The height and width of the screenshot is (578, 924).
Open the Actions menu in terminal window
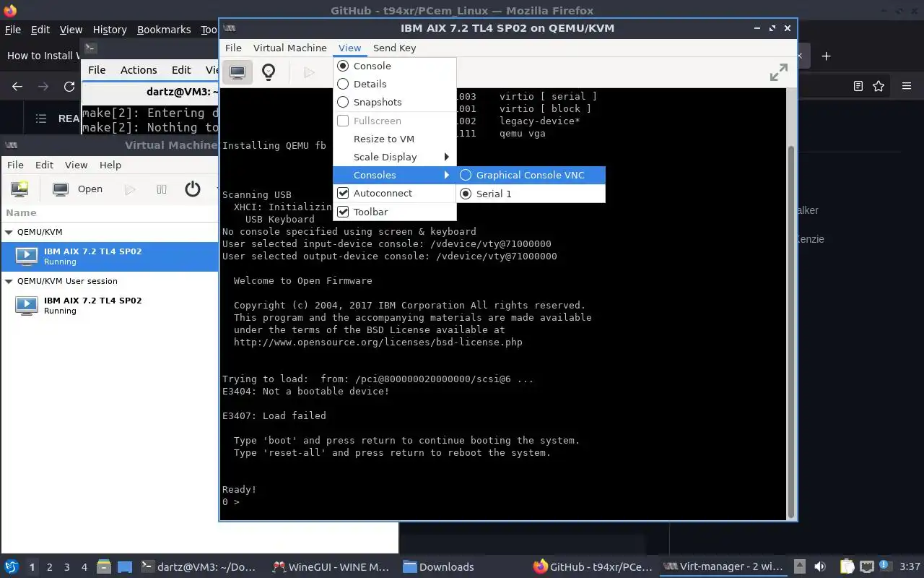coord(139,70)
